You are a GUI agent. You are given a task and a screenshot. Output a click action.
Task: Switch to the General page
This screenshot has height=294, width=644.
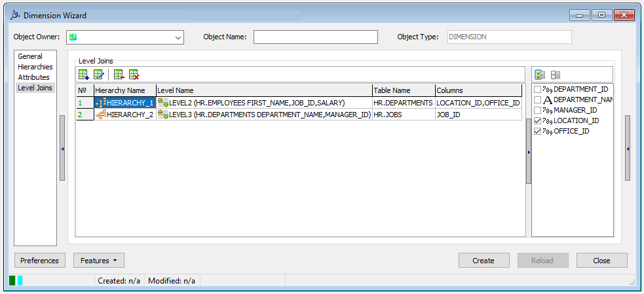30,56
